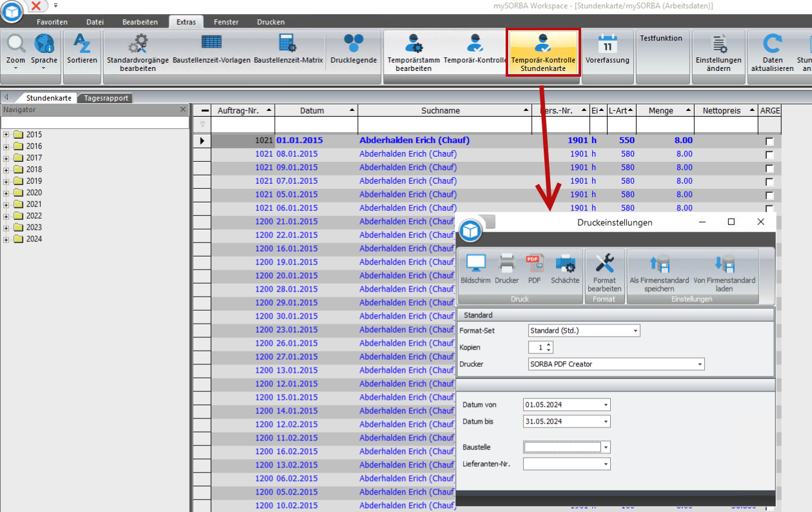
Task: Switch to the Tagesrapport tab
Action: (106, 98)
